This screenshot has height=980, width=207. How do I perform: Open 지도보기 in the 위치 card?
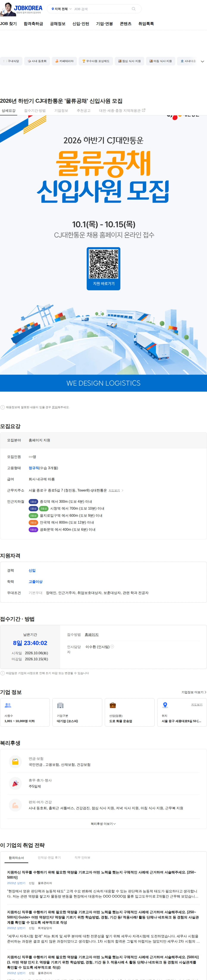point(197,705)
